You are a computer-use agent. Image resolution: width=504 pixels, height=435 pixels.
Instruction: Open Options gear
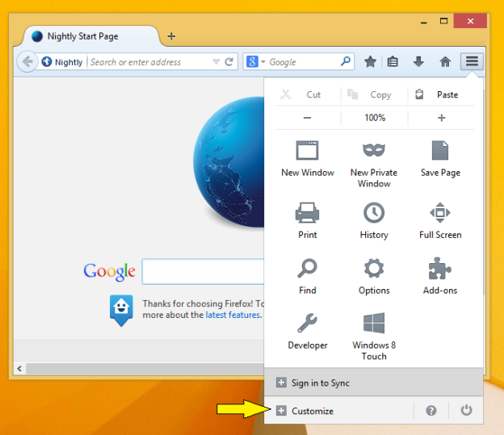click(x=374, y=277)
